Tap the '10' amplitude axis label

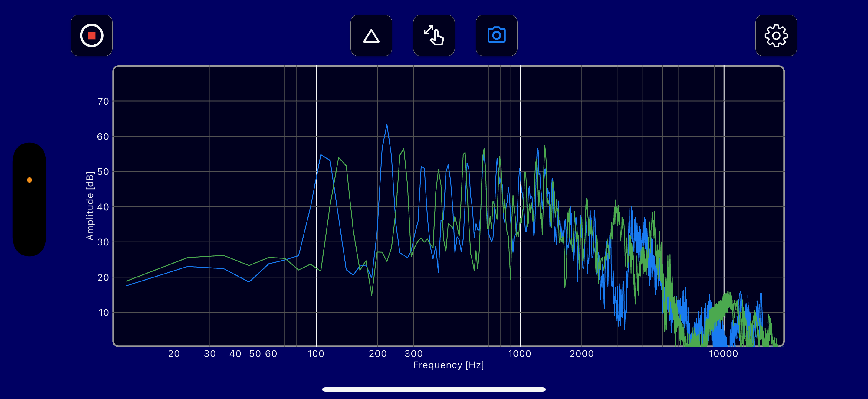click(x=104, y=313)
